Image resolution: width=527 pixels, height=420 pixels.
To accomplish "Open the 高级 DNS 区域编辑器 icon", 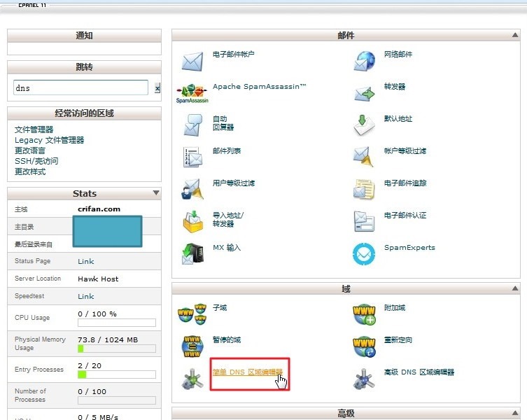I will tap(364, 379).
